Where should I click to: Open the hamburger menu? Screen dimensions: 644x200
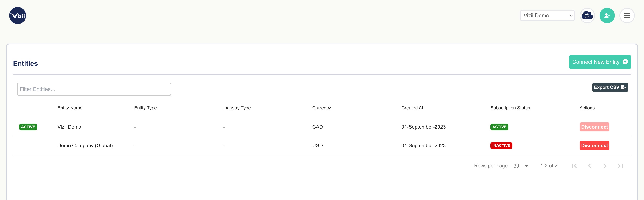coord(627,16)
